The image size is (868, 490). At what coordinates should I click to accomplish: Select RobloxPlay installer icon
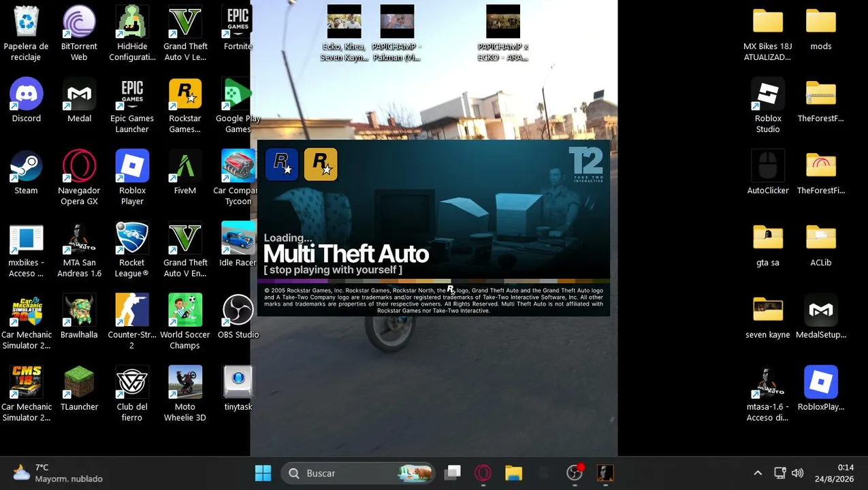(x=821, y=389)
